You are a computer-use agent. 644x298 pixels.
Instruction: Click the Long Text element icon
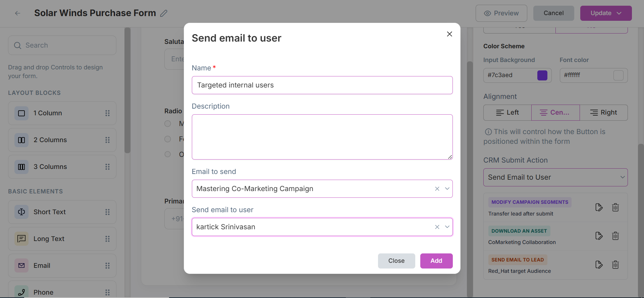(x=21, y=239)
